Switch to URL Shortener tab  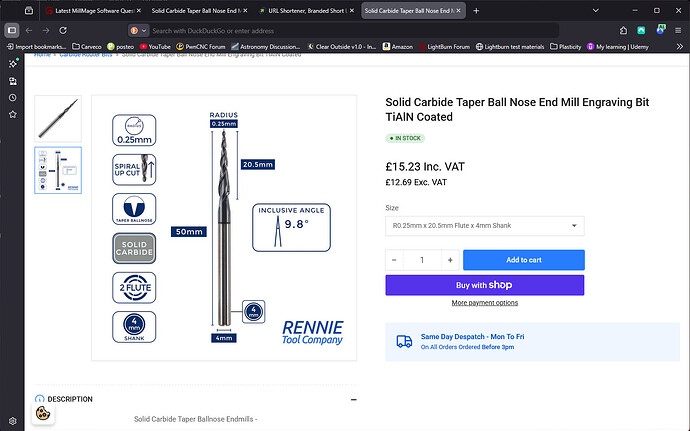click(x=300, y=11)
